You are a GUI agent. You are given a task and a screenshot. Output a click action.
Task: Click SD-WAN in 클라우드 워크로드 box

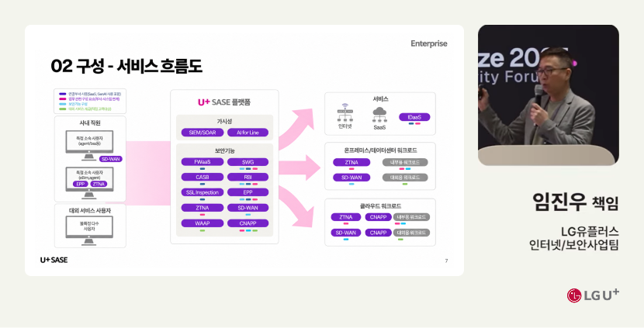coord(346,233)
